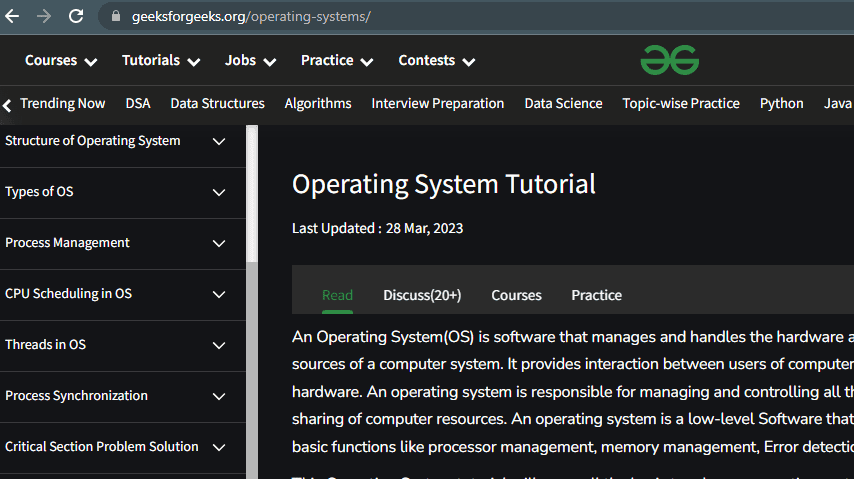The image size is (854, 479).
Task: Select the Read tab
Action: coord(337,295)
